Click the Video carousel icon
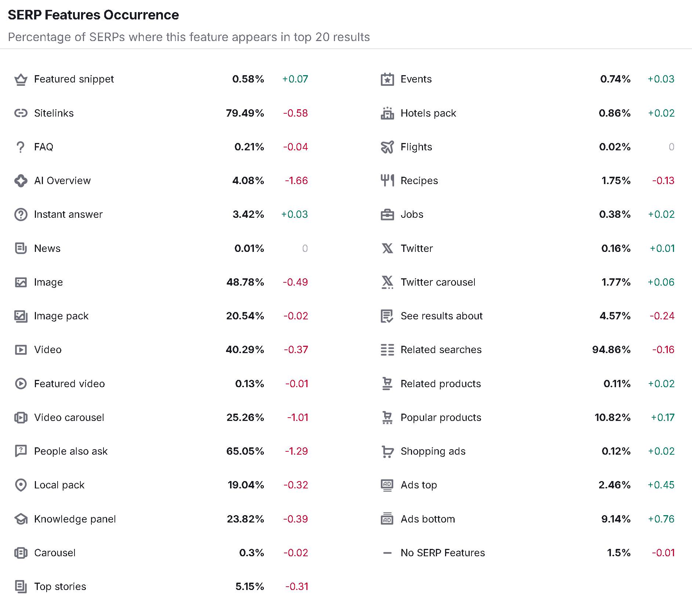 coord(21,418)
